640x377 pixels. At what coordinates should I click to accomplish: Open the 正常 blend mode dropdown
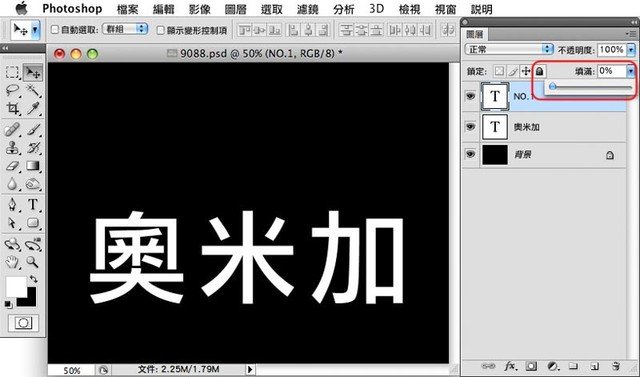509,50
